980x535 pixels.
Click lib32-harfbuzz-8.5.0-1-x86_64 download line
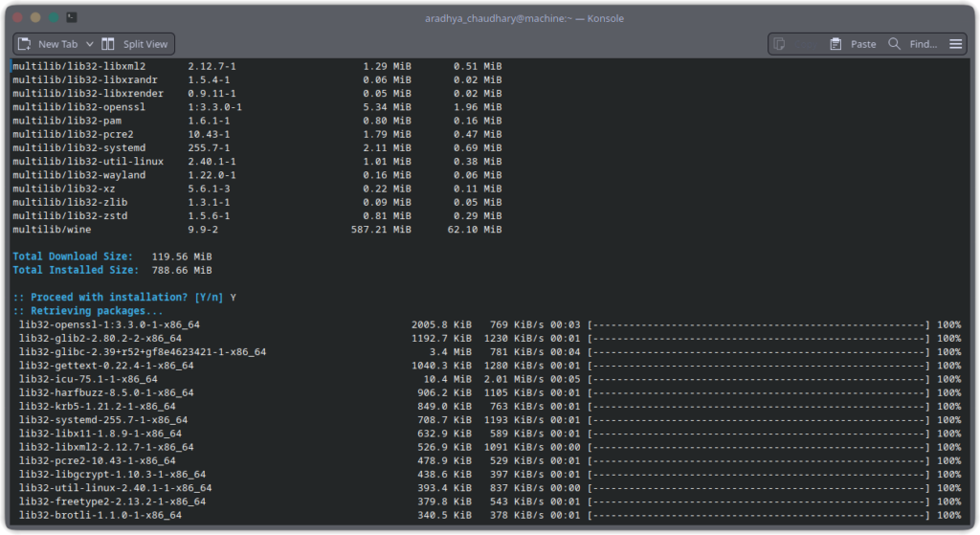point(490,393)
